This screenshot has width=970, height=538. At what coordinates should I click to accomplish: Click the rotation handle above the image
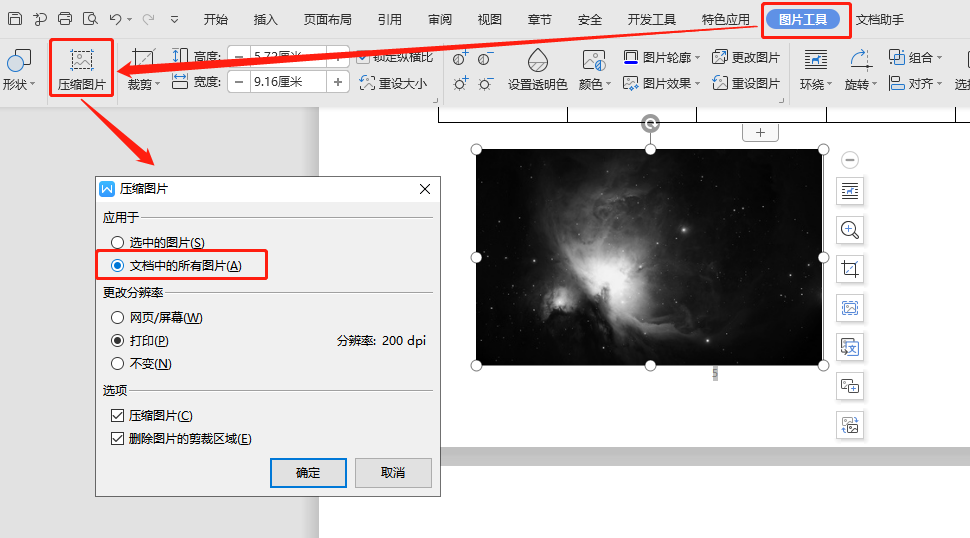coord(650,124)
